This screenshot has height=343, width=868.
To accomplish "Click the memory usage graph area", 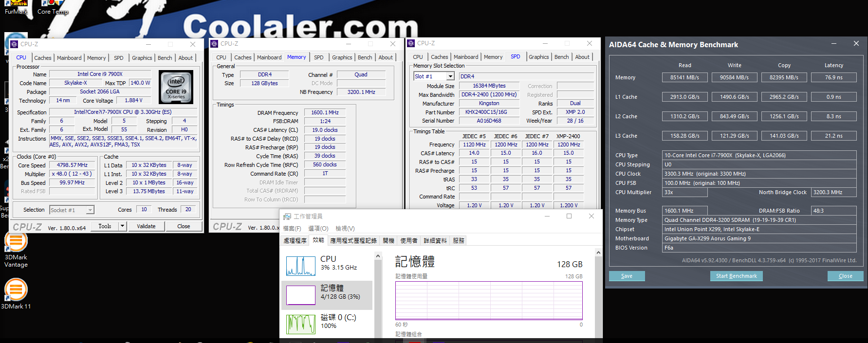I will click(x=489, y=300).
